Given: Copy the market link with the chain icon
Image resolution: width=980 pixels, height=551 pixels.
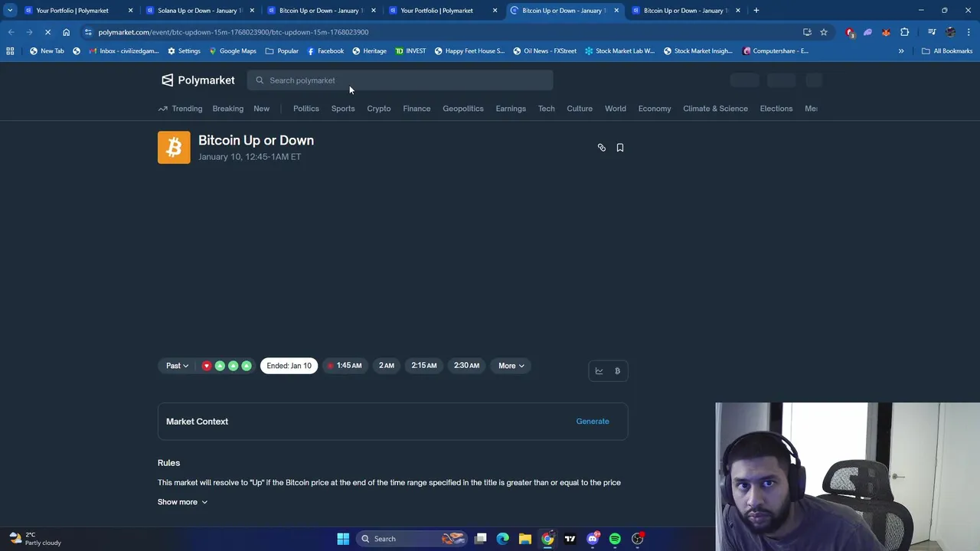Looking at the screenshot, I should pos(602,148).
